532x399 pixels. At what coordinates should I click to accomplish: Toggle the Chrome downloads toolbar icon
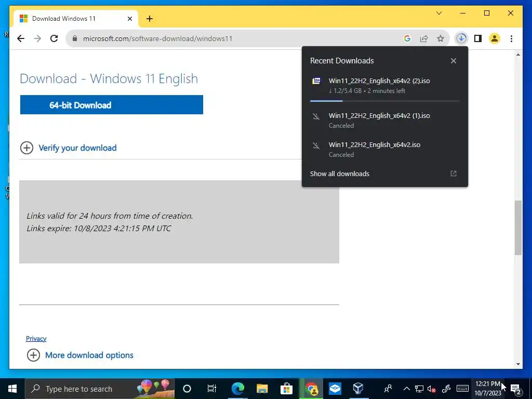point(461,38)
